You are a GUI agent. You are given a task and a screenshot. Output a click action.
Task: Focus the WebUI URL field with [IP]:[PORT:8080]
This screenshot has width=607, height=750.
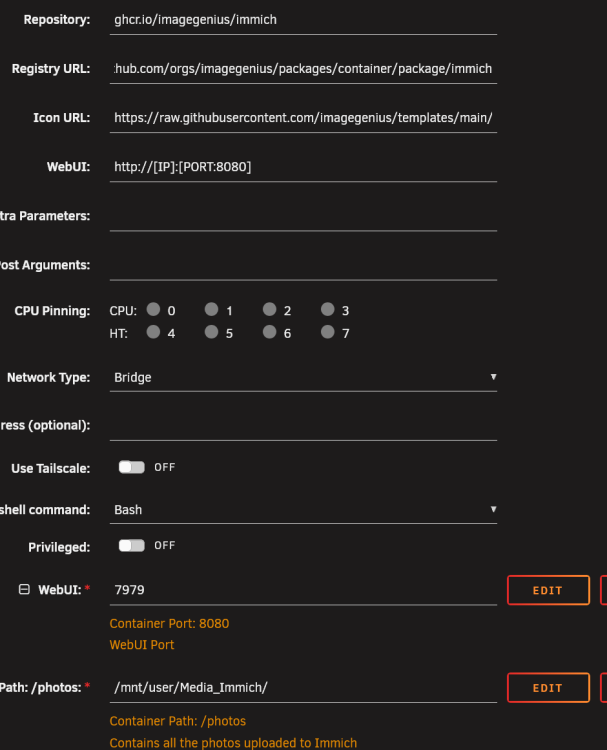pyautogui.click(x=303, y=167)
